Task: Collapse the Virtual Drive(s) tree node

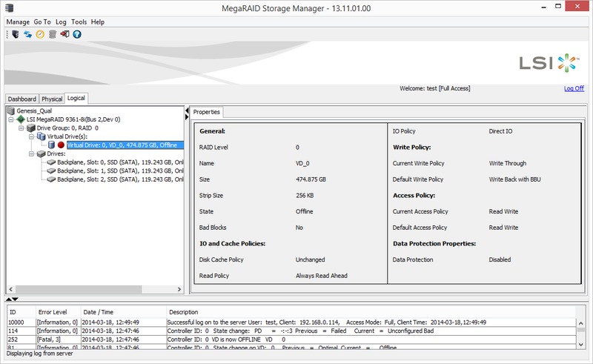Action: (30, 137)
